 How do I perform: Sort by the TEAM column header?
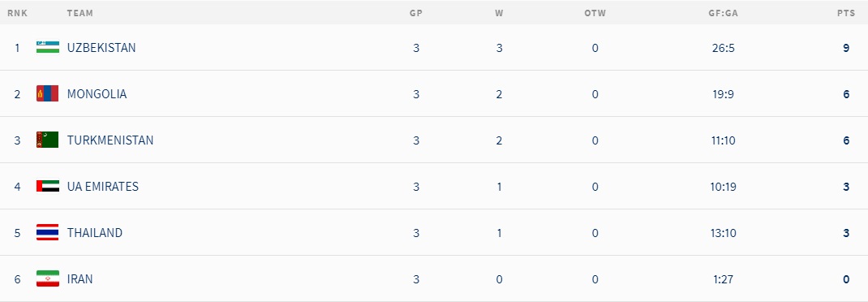pos(79,13)
